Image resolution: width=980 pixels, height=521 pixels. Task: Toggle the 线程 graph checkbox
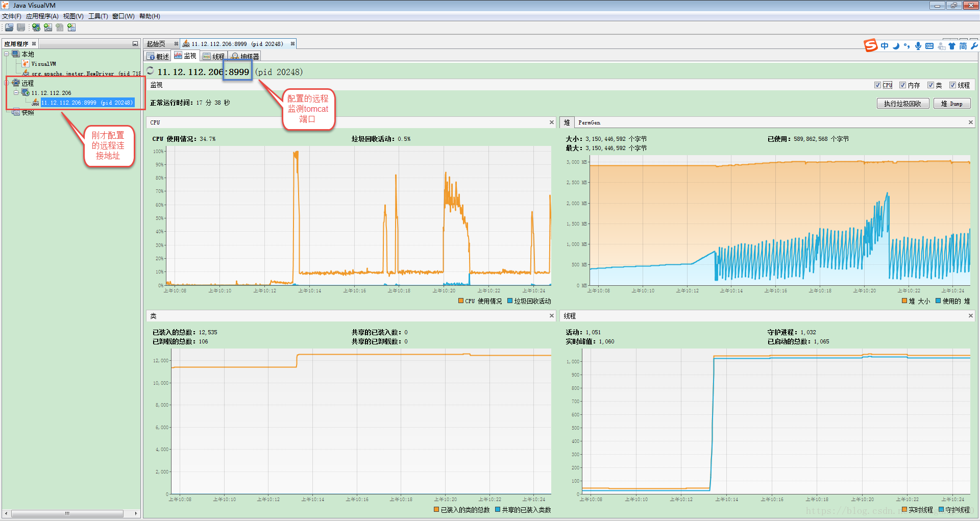[952, 85]
